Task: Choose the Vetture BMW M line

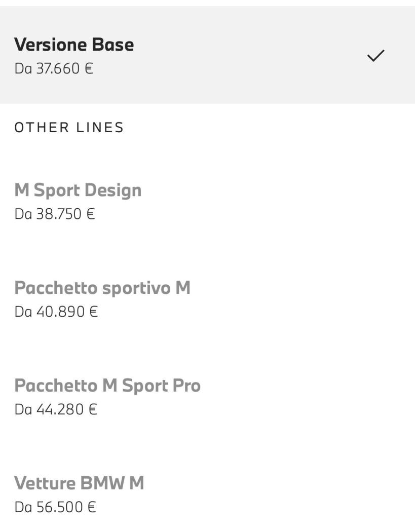Action: (79, 483)
